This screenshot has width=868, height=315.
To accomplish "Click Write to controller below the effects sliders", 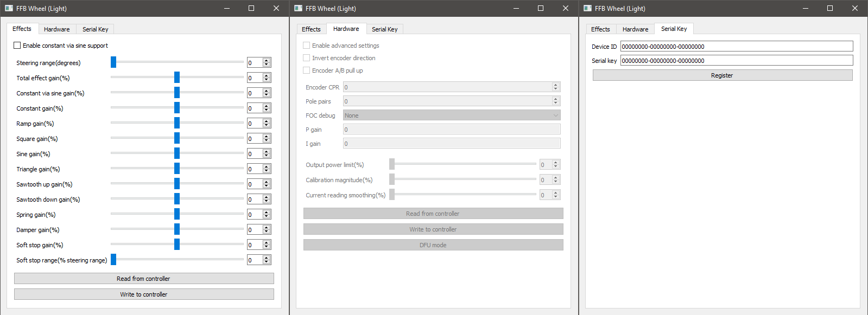I will coord(144,294).
